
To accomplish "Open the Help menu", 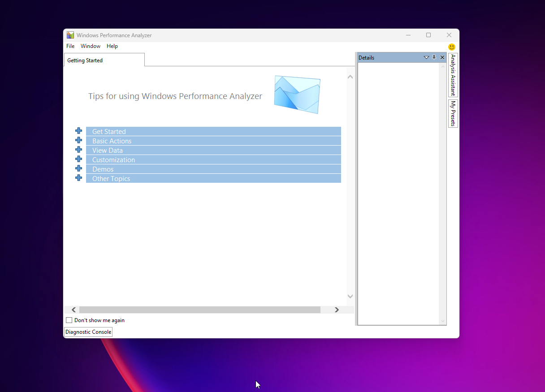I will (x=112, y=46).
